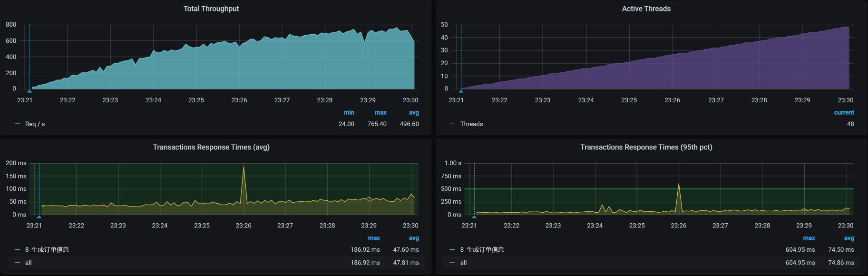Click green 8_生成订单信息 swatch in 95th pct panel

coord(452,250)
